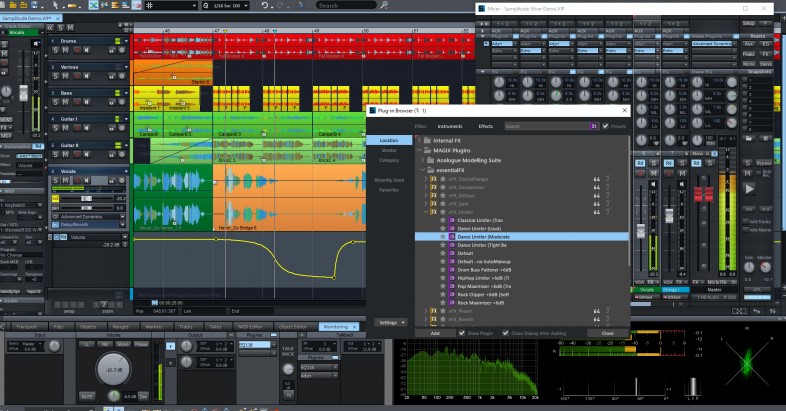Screen dimensions: 786x411
Task: Solo the Guitar I track
Action: pos(56,128)
